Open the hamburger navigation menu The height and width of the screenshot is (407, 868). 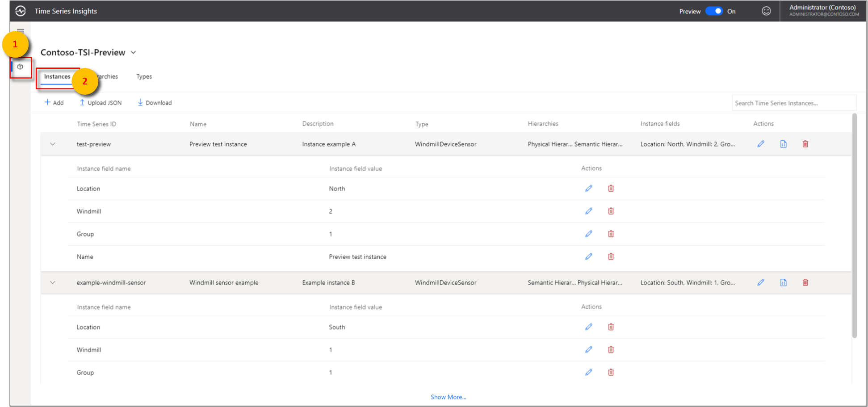pos(21,31)
